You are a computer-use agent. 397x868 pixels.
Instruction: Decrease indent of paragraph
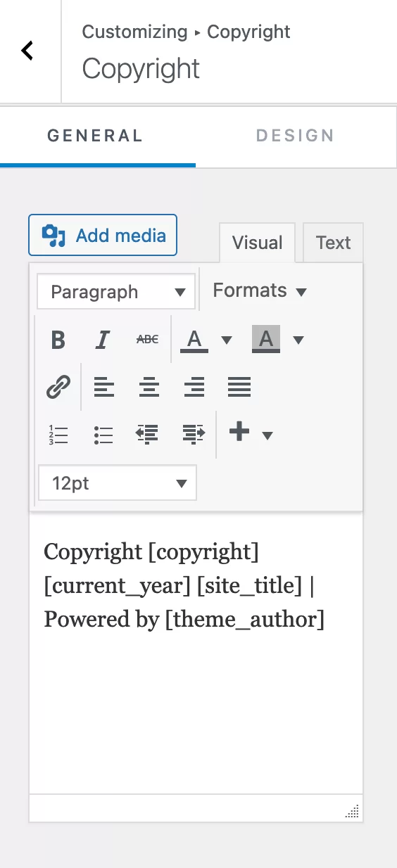click(x=147, y=435)
